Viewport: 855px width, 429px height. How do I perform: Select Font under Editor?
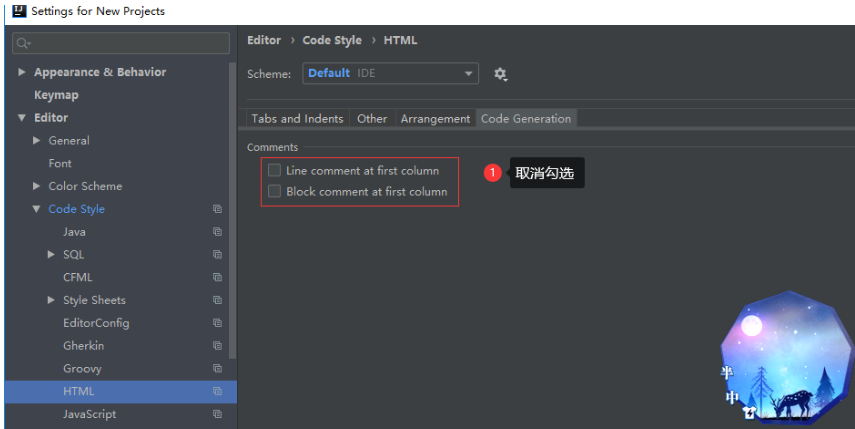click(x=60, y=164)
